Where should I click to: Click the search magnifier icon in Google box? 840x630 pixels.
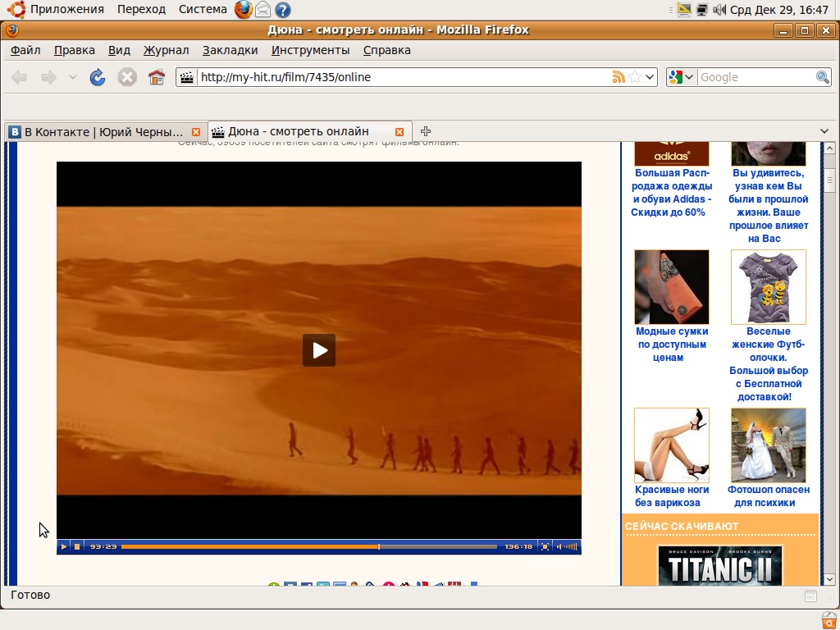823,77
